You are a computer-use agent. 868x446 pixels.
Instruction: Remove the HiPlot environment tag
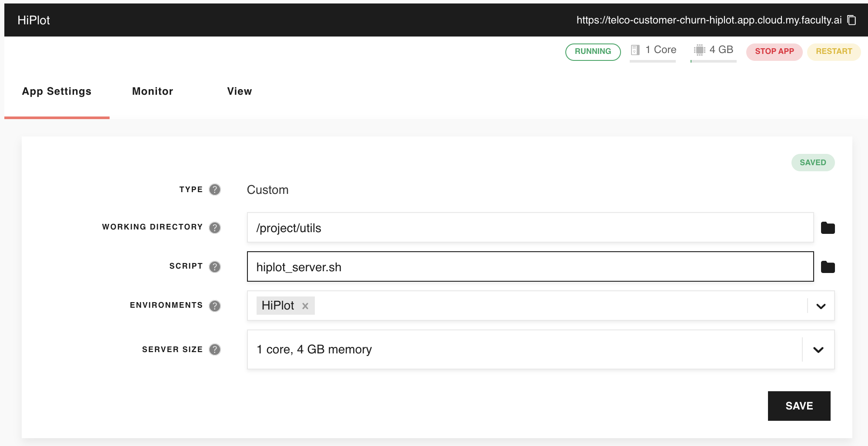pyautogui.click(x=305, y=306)
